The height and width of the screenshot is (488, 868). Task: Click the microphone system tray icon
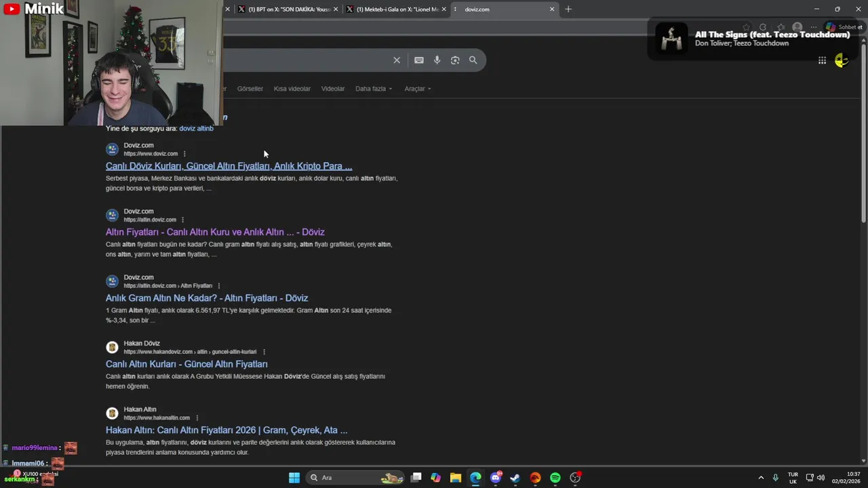coord(776,478)
